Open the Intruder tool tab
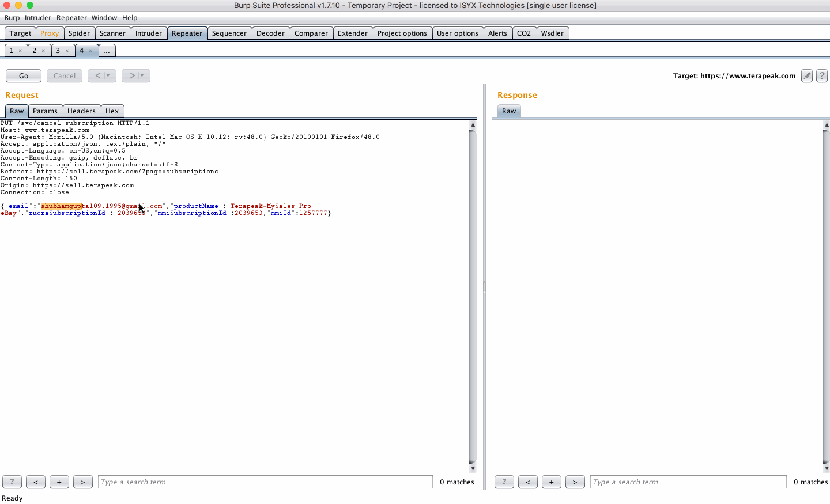This screenshot has width=830, height=504. click(x=149, y=33)
